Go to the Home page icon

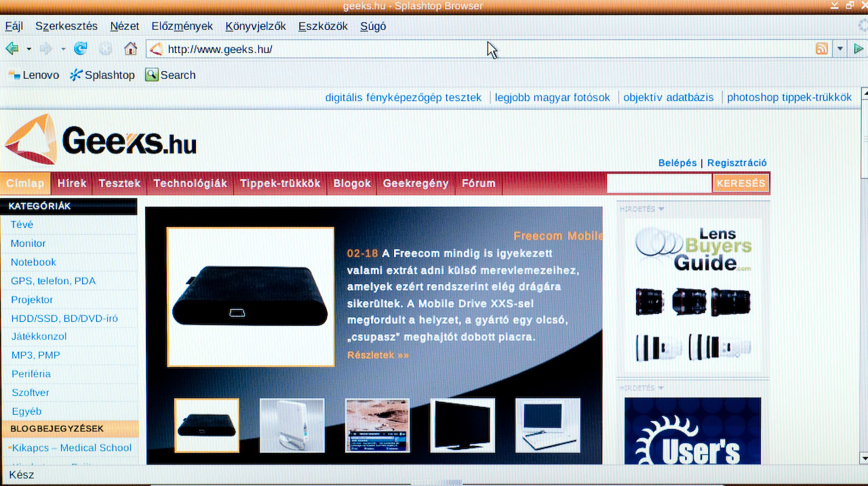pyautogui.click(x=131, y=48)
